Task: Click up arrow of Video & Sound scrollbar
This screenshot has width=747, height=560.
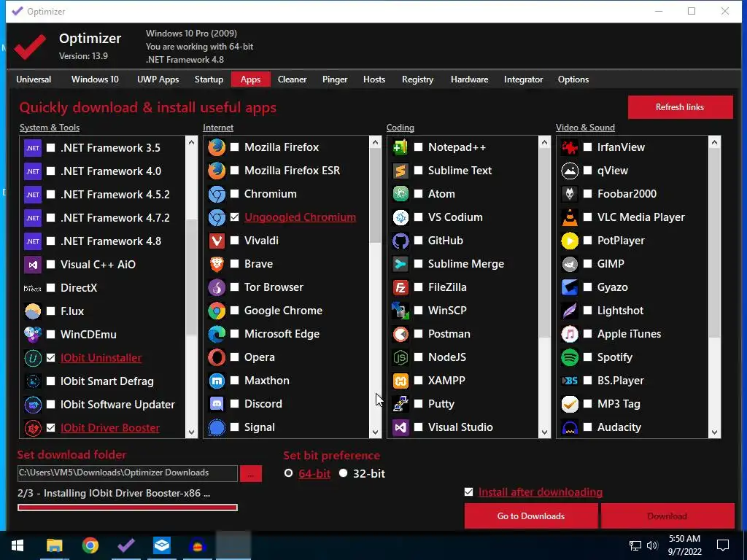Action: click(x=714, y=142)
